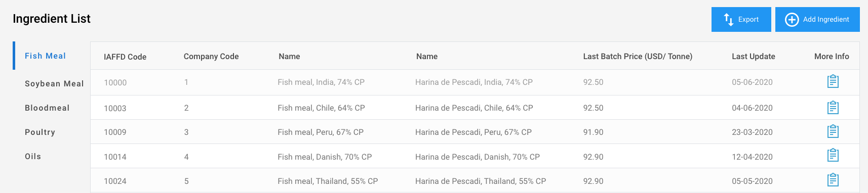The height and width of the screenshot is (193, 868).
Task: Sort by the IAFFD Code column header
Action: 125,57
